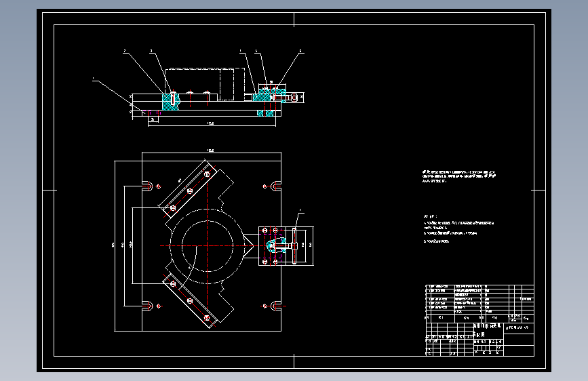
Task: Select the V-shaped pointer touching the dashed circle
Action: click(x=250, y=245)
